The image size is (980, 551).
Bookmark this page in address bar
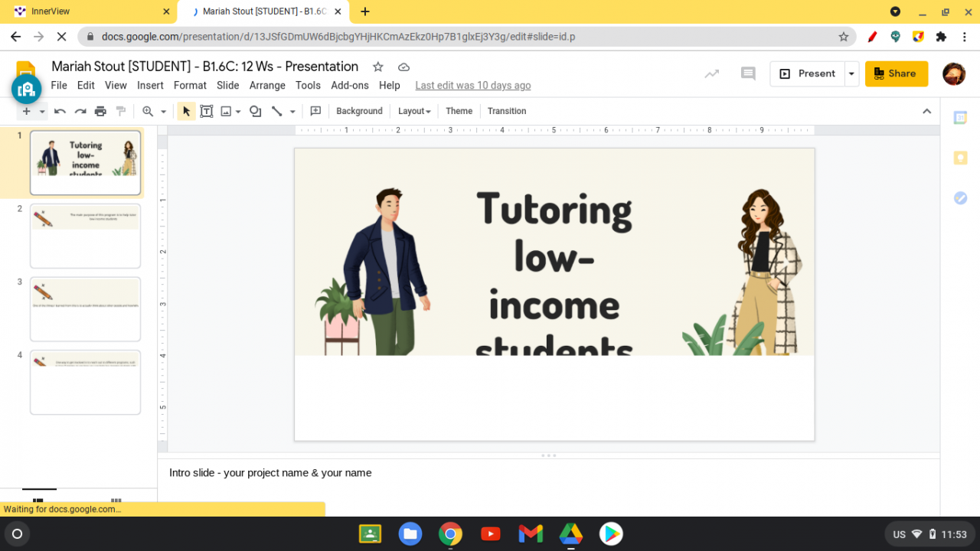point(844,37)
